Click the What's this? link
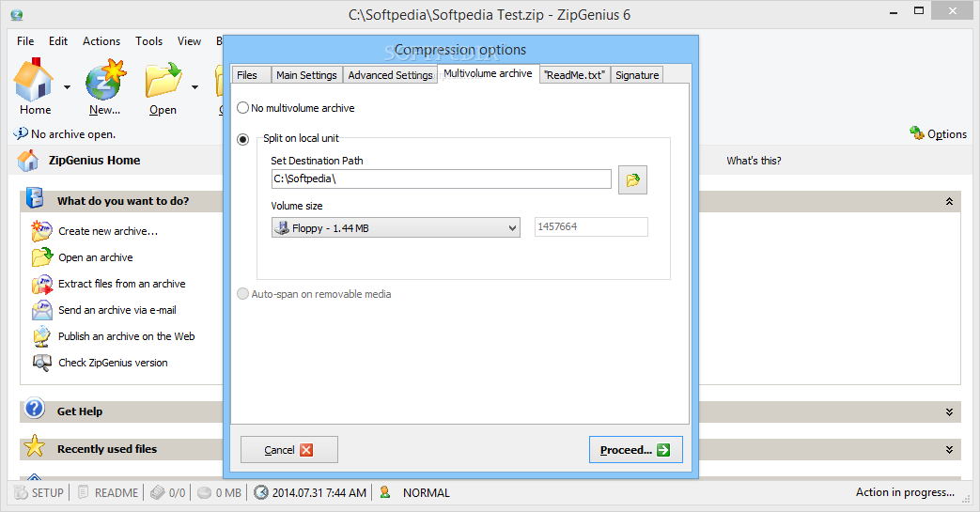Viewport: 980px width, 512px height. point(754,161)
